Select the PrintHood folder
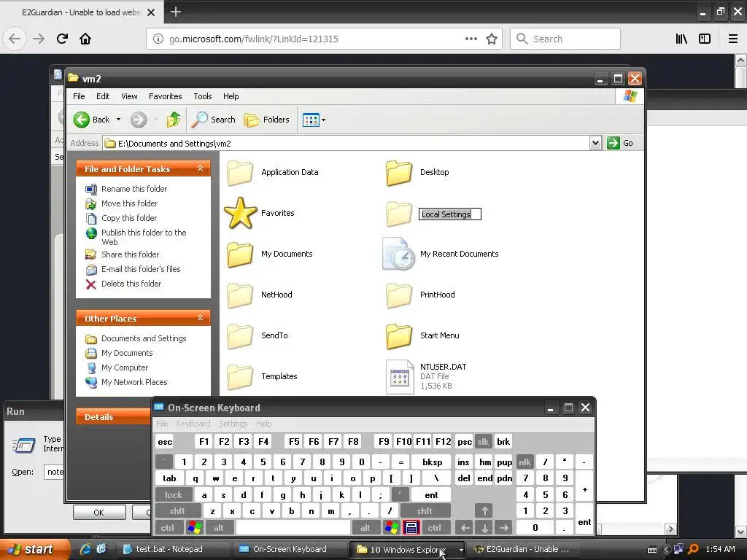The image size is (747, 560). click(420, 295)
